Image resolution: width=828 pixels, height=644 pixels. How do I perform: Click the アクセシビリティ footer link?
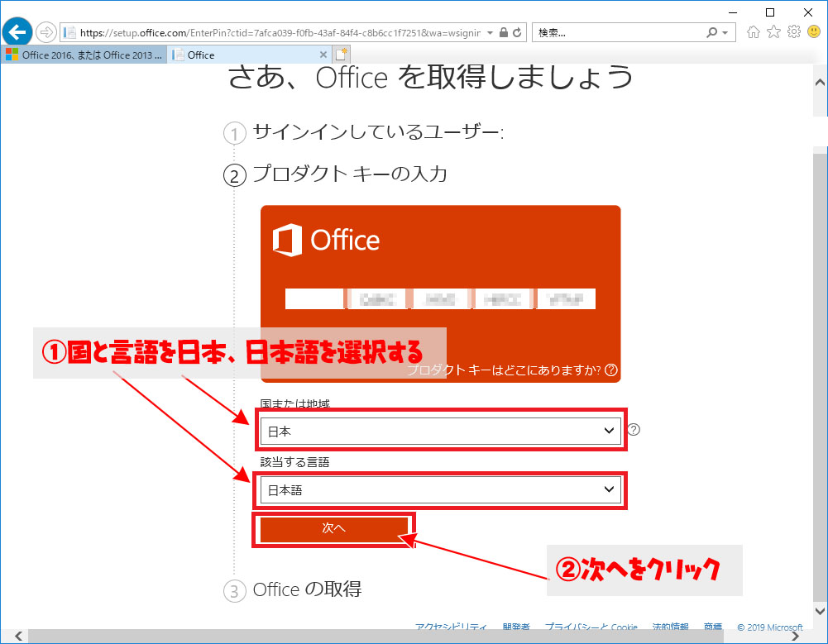[451, 627]
